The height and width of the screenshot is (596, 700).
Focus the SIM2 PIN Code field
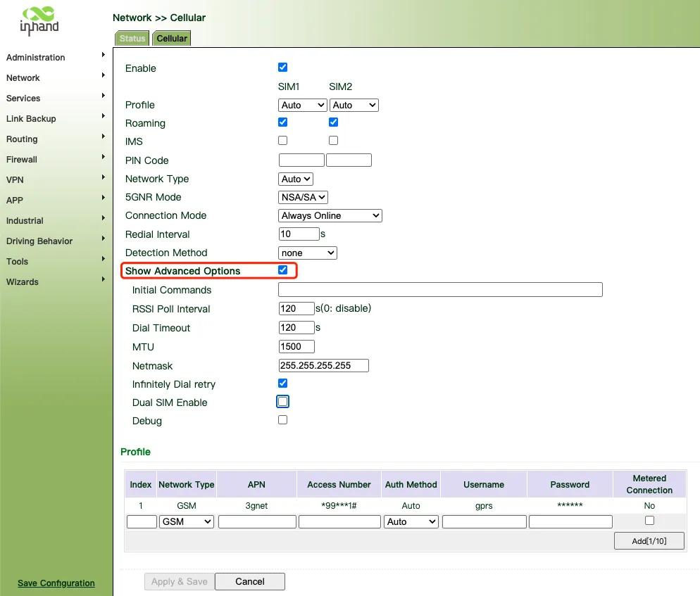(349, 160)
